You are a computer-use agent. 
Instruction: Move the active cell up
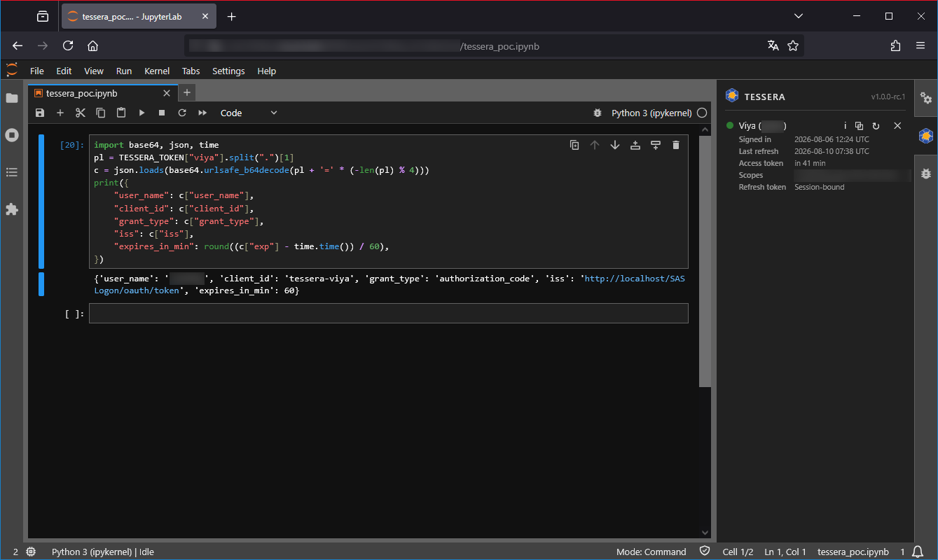tap(595, 145)
